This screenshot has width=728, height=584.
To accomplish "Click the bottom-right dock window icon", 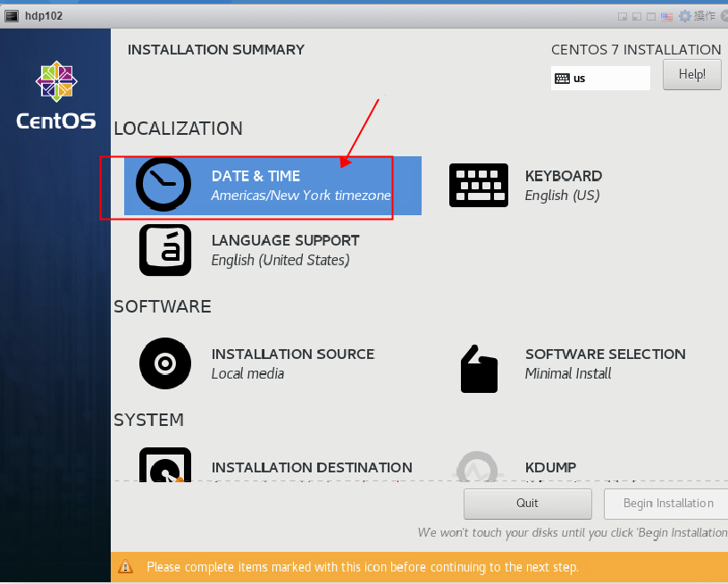I will [x=623, y=17].
